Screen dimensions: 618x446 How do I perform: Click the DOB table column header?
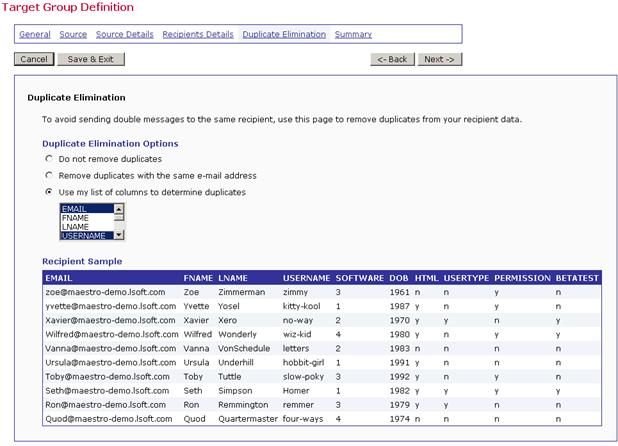(399, 278)
